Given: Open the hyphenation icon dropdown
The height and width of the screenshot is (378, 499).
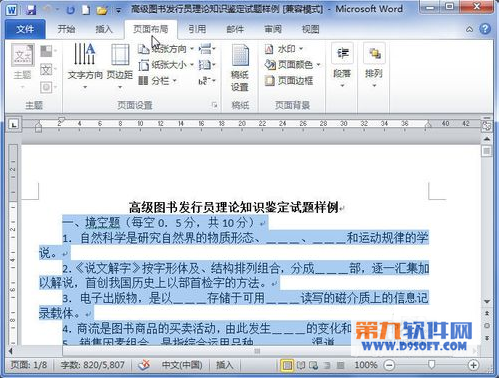Looking at the screenshot, I should [x=207, y=81].
